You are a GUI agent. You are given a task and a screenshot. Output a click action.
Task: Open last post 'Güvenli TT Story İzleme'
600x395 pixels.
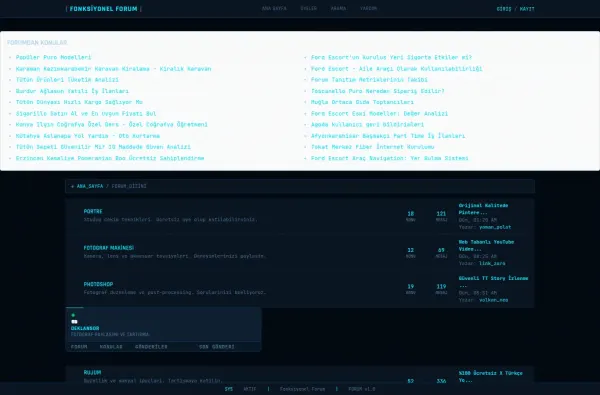click(493, 282)
